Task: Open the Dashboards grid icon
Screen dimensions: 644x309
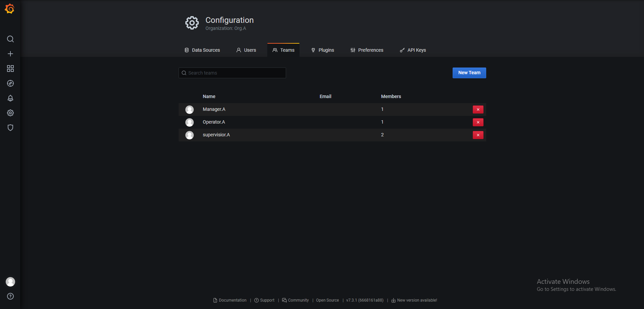Action: 10,69
